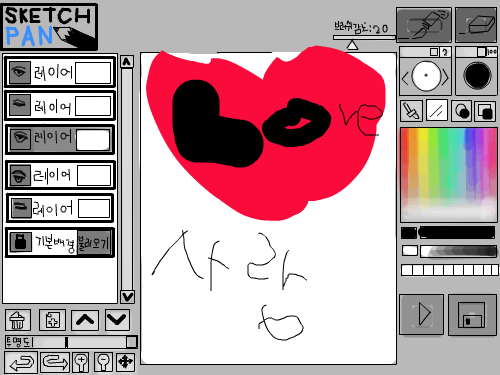
Task: Redo stroke with right curved arrow
Action: (55, 362)
